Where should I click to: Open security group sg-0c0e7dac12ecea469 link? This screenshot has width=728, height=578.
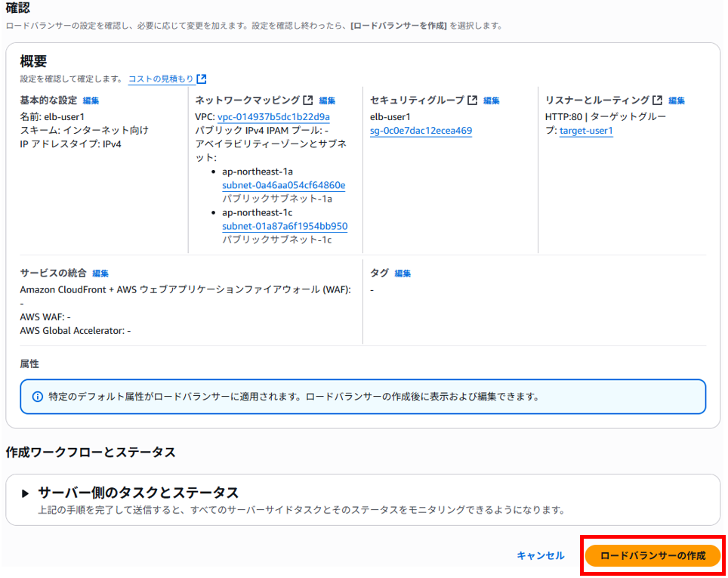(x=421, y=131)
